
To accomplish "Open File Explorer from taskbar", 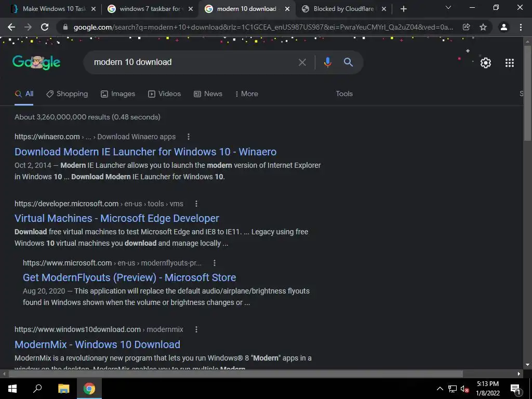I will (63, 389).
